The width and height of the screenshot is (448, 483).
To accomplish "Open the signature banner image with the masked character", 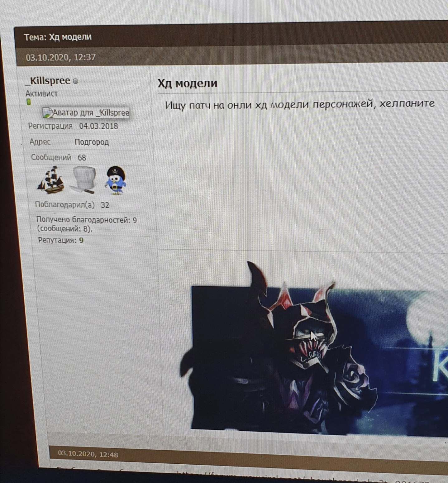I will coord(315,349).
